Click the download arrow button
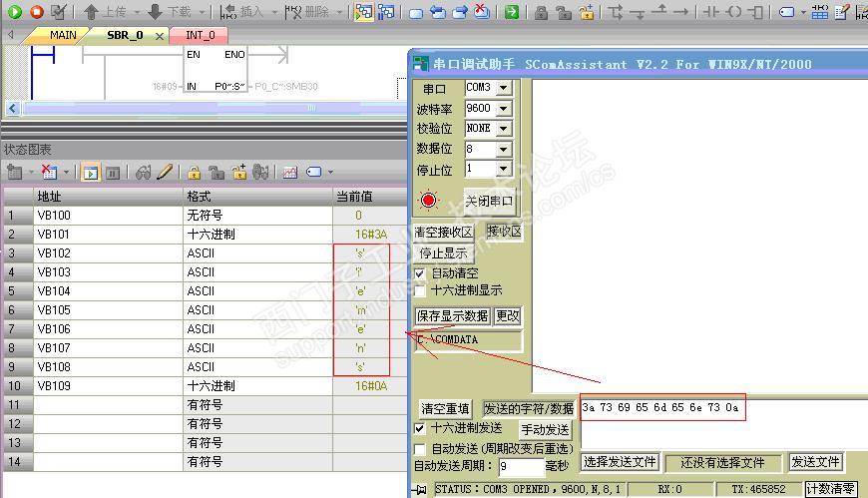868x498 pixels. 170,11
